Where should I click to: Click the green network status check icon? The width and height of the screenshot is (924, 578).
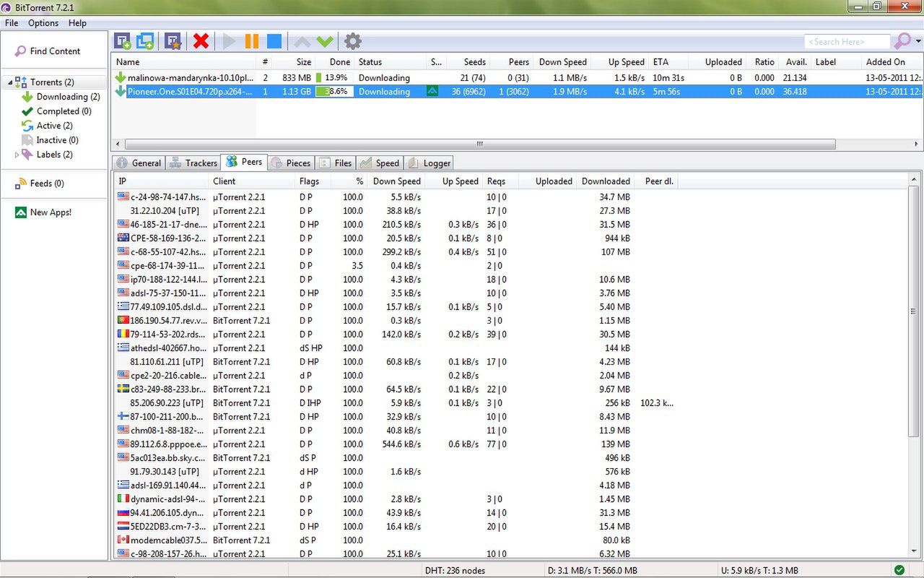coord(899,570)
